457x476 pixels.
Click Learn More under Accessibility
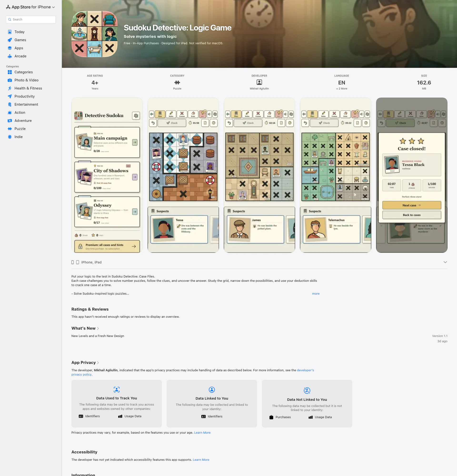click(x=201, y=460)
